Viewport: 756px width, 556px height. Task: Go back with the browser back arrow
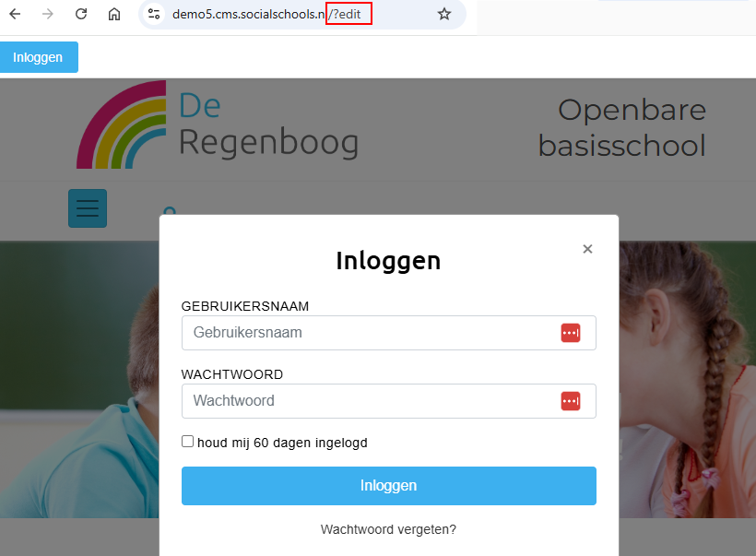pos(15,14)
